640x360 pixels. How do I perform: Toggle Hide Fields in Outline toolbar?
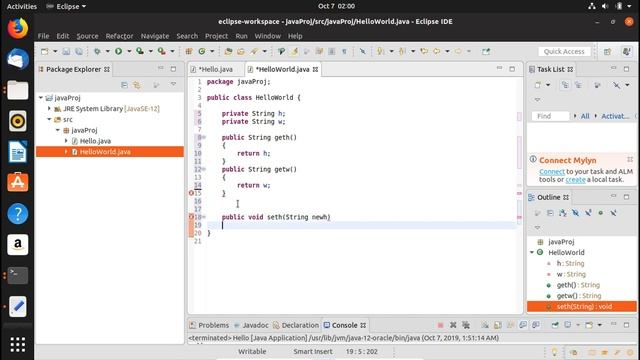576,213
